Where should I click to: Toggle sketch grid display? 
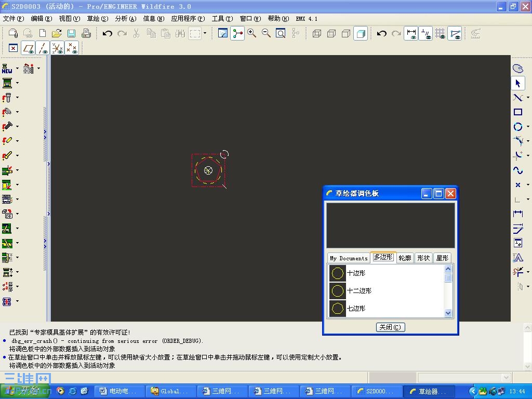tap(441, 33)
